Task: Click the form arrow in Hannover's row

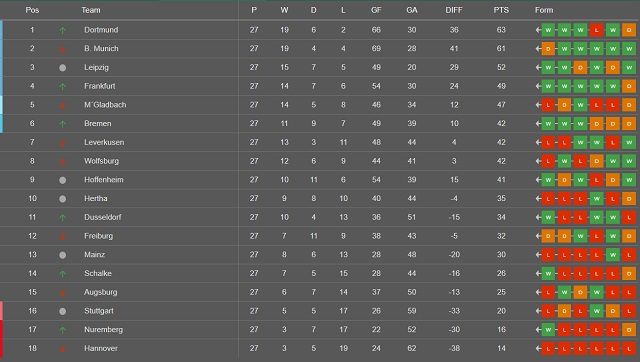Action: click(538, 348)
